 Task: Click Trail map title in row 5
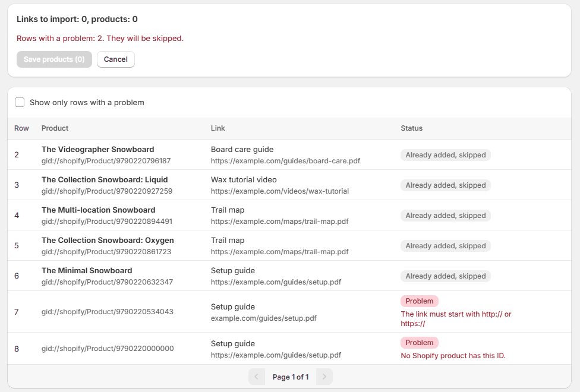[228, 241]
